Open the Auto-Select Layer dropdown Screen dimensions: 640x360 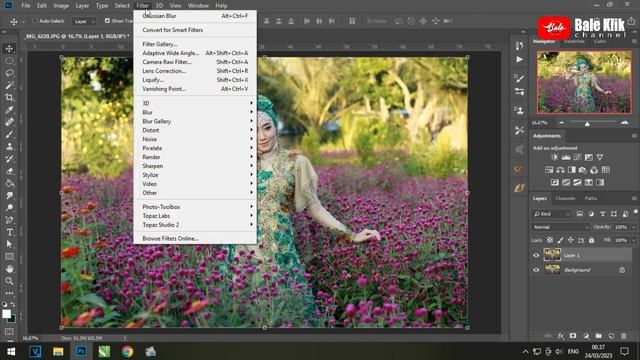tap(84, 21)
